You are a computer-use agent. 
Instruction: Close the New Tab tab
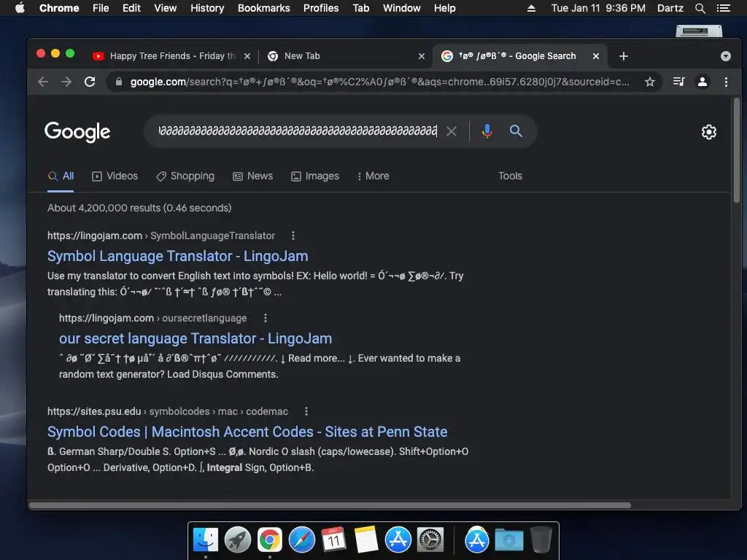[x=422, y=56]
